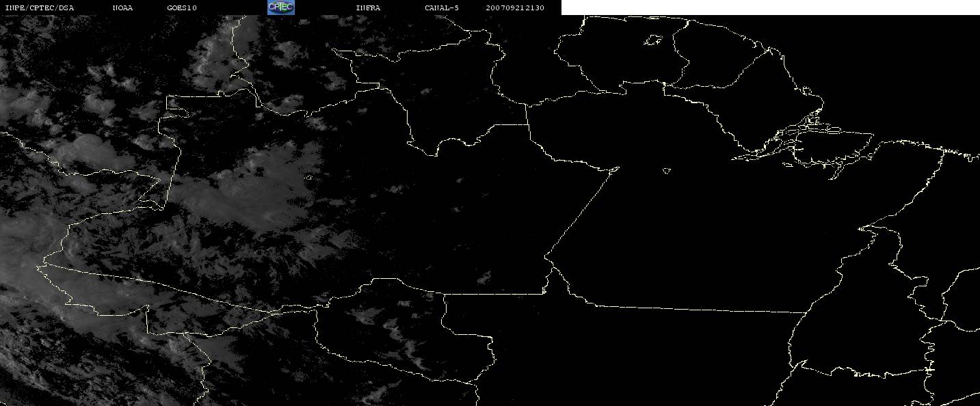Click the CPTEC logo in the header

[x=280, y=8]
